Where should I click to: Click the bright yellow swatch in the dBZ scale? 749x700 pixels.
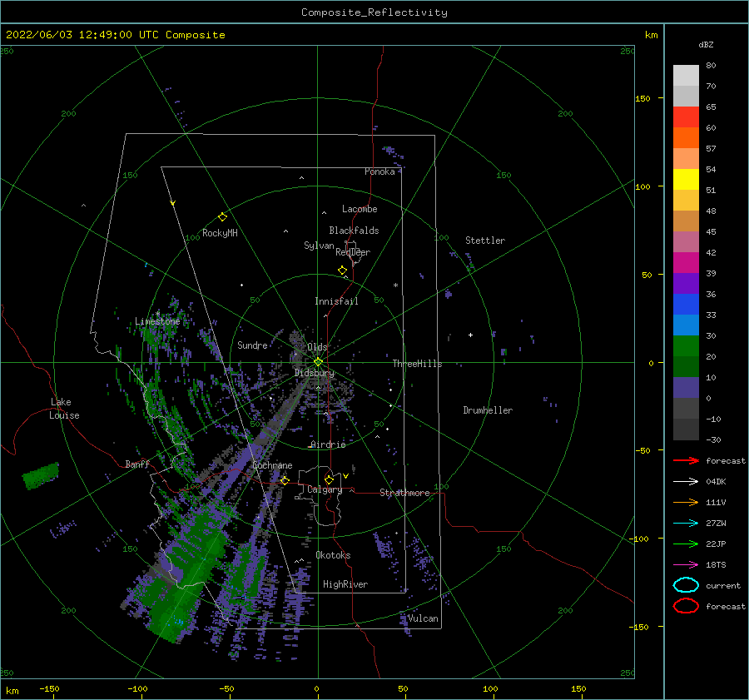tap(686, 180)
